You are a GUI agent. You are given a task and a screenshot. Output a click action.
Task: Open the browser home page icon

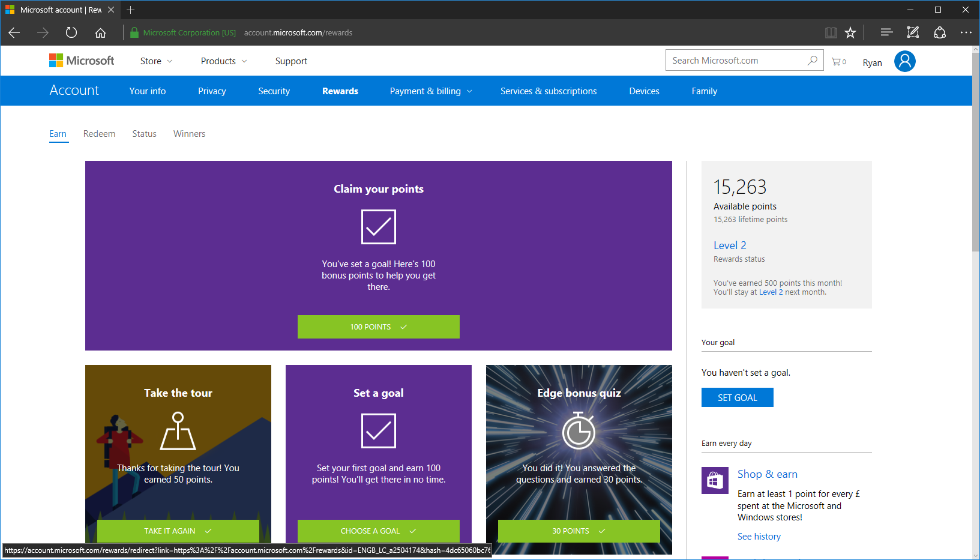(100, 32)
